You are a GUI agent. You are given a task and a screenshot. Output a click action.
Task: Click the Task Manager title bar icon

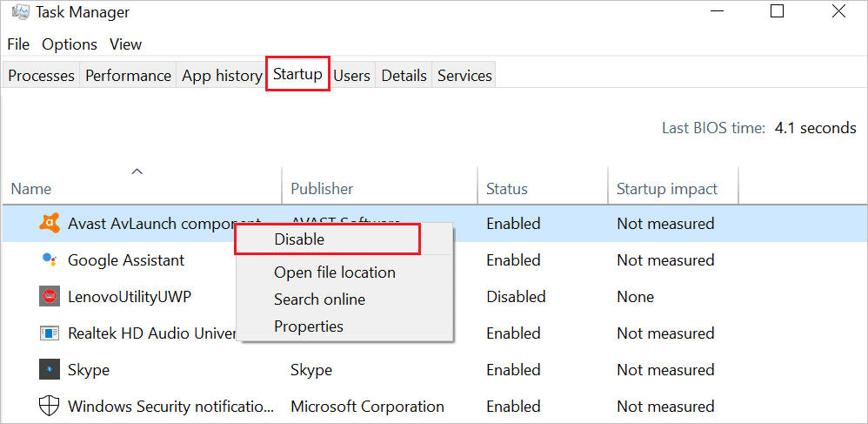point(21,11)
